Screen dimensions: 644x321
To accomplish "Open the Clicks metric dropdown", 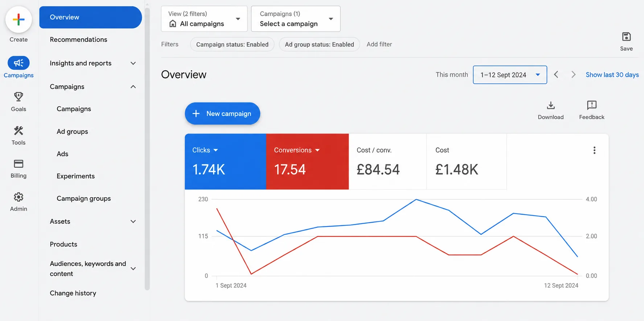I will [x=216, y=150].
